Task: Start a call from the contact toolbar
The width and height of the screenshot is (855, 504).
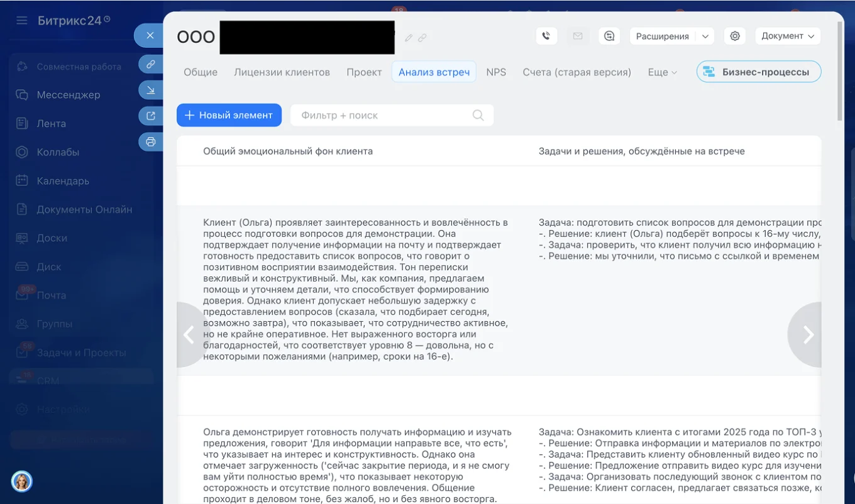Action: tap(546, 35)
